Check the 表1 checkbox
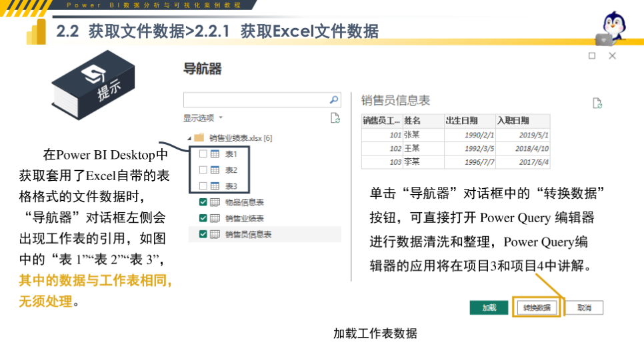This screenshot has width=644, height=363. pos(203,153)
